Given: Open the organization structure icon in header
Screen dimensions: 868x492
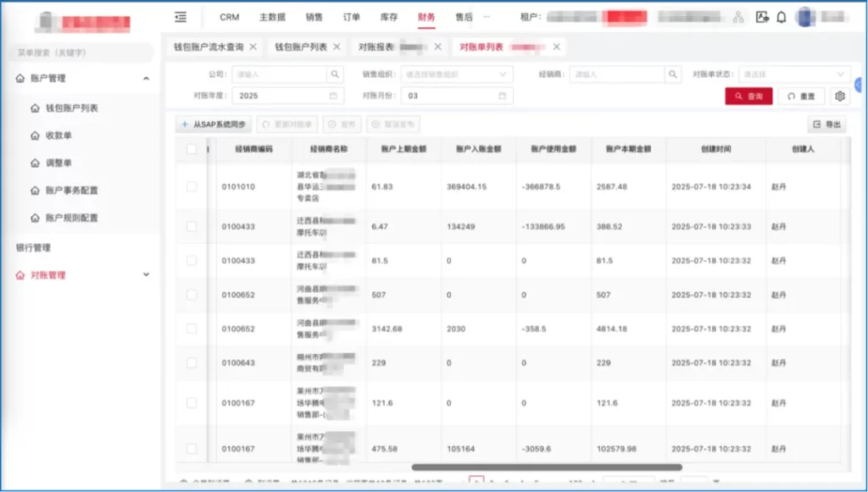Looking at the screenshot, I should tap(738, 17).
